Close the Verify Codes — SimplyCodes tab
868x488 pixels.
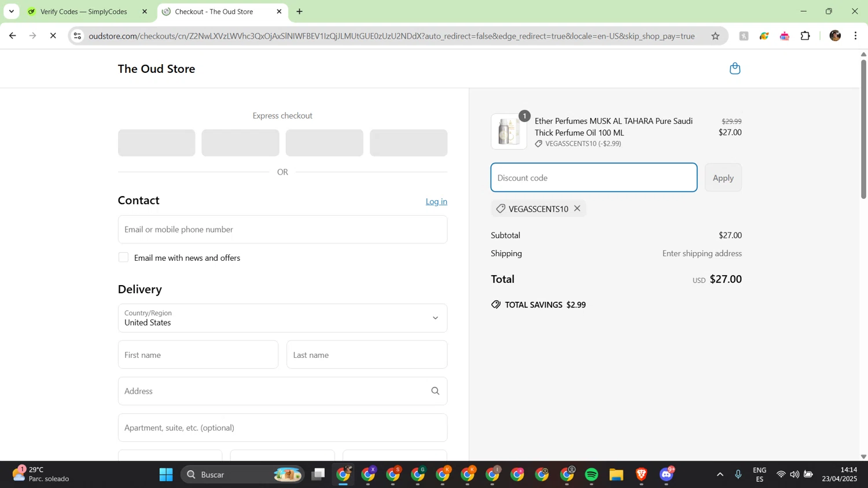[x=145, y=12]
